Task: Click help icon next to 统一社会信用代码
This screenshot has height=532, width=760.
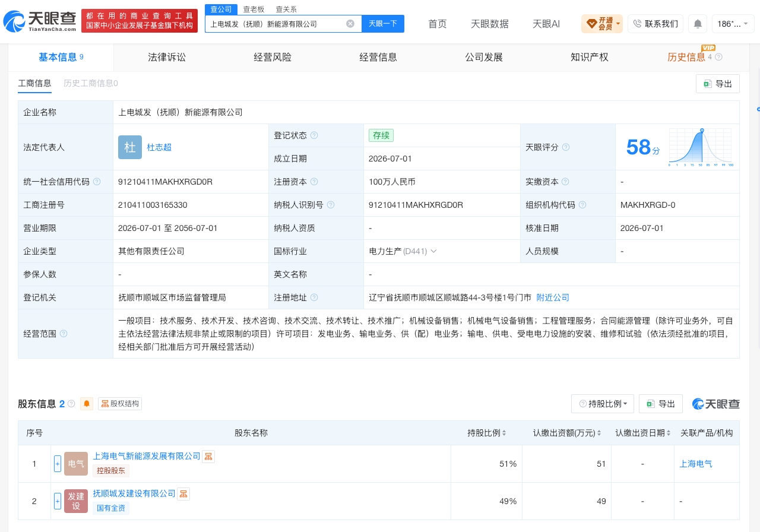Action: (x=97, y=182)
